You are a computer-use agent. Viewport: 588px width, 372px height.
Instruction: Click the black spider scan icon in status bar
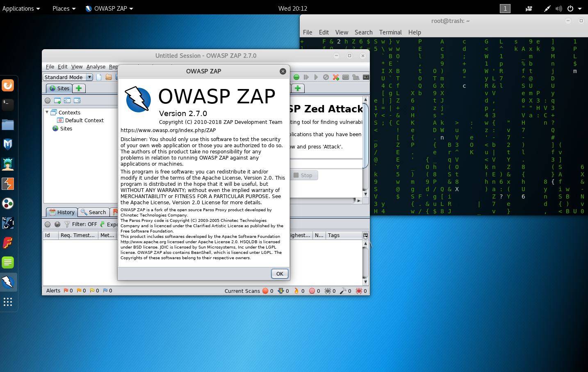click(328, 291)
